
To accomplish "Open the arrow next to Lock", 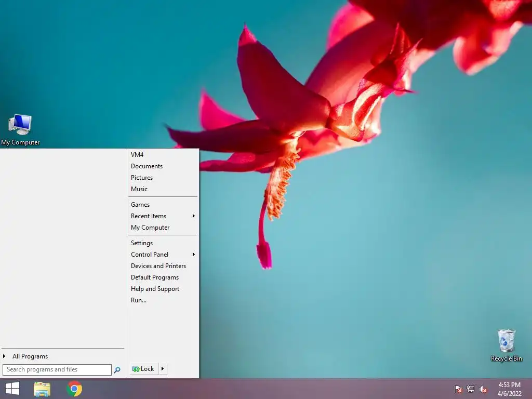I will click(163, 369).
